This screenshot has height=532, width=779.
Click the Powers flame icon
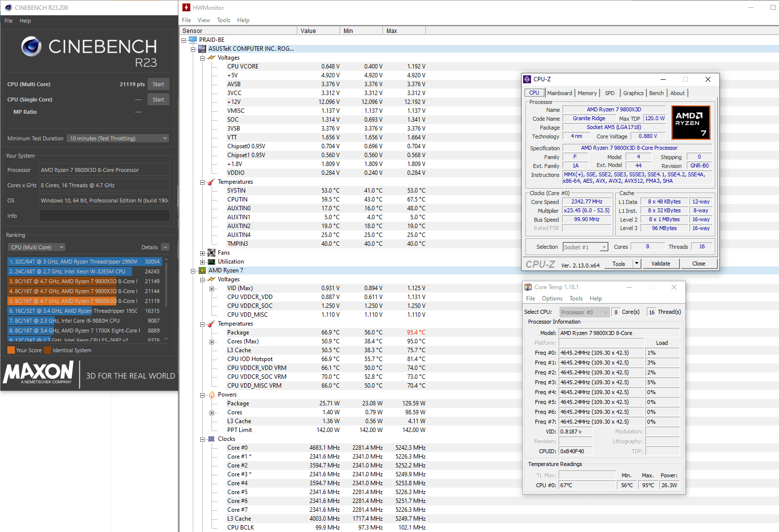click(212, 395)
